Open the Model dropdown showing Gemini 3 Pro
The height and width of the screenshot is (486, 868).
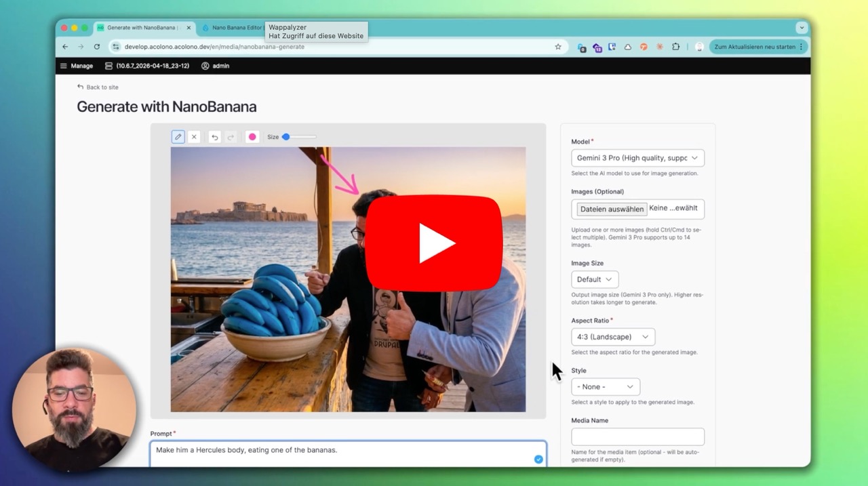(x=637, y=158)
